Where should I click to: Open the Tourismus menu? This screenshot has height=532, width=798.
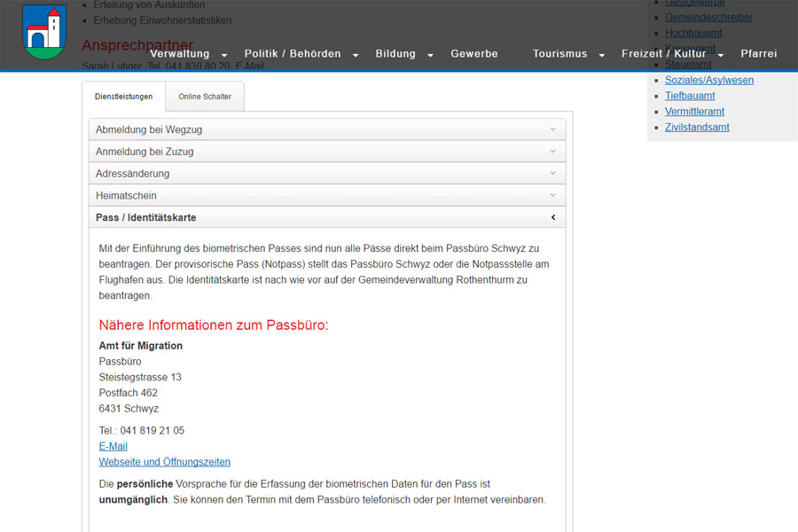pyautogui.click(x=559, y=53)
